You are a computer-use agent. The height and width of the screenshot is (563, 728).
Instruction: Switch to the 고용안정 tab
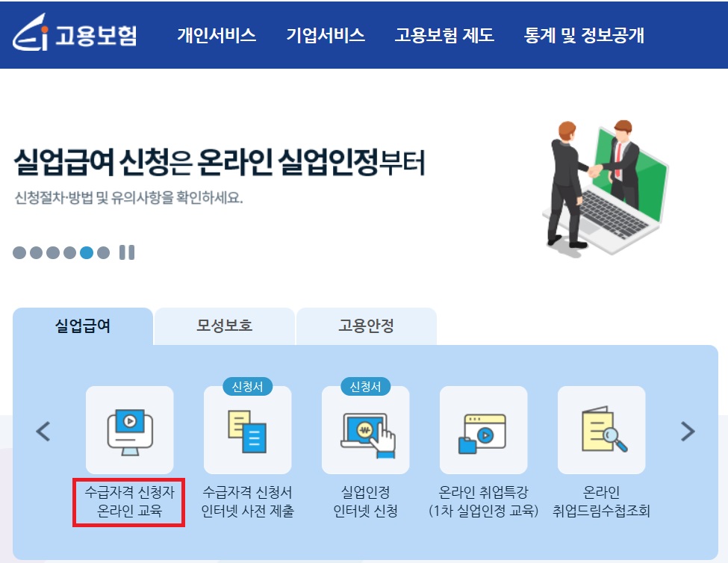tap(365, 326)
